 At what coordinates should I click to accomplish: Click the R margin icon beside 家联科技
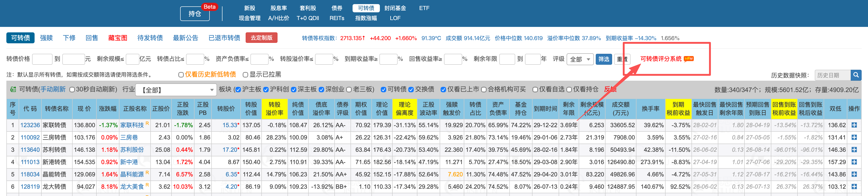[x=147, y=123]
